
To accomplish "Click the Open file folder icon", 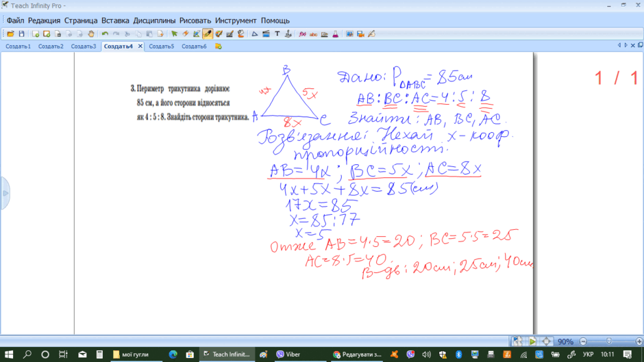I will (11, 34).
